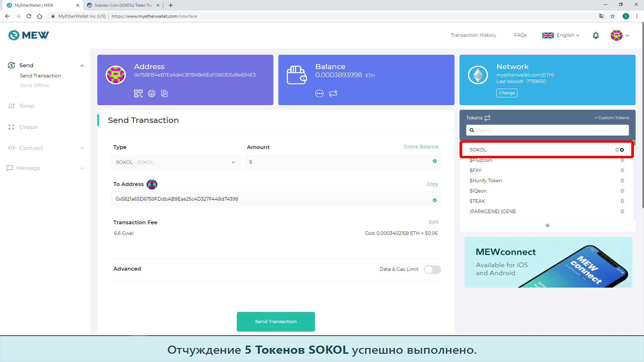
Task: Copy wallet address with the copy icon
Action: point(164,94)
